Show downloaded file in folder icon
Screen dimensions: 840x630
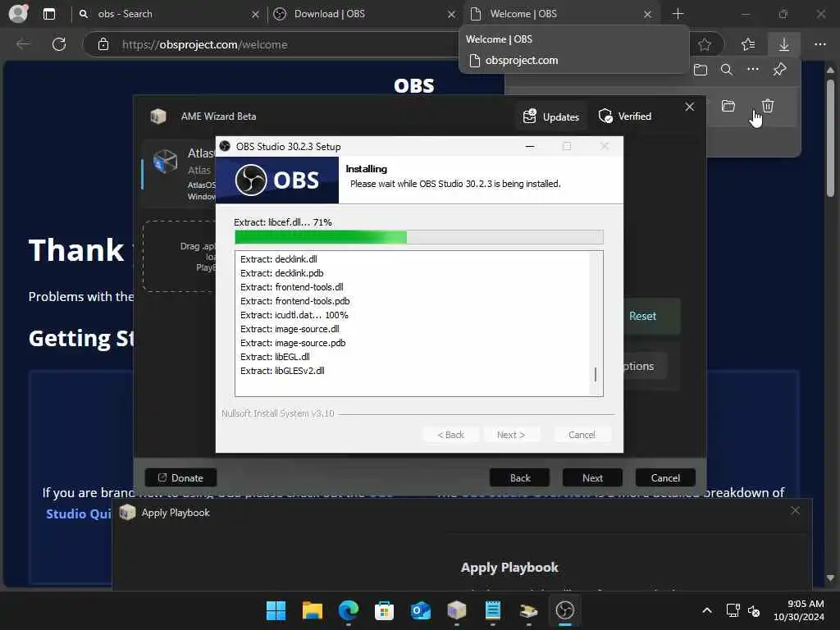click(728, 106)
